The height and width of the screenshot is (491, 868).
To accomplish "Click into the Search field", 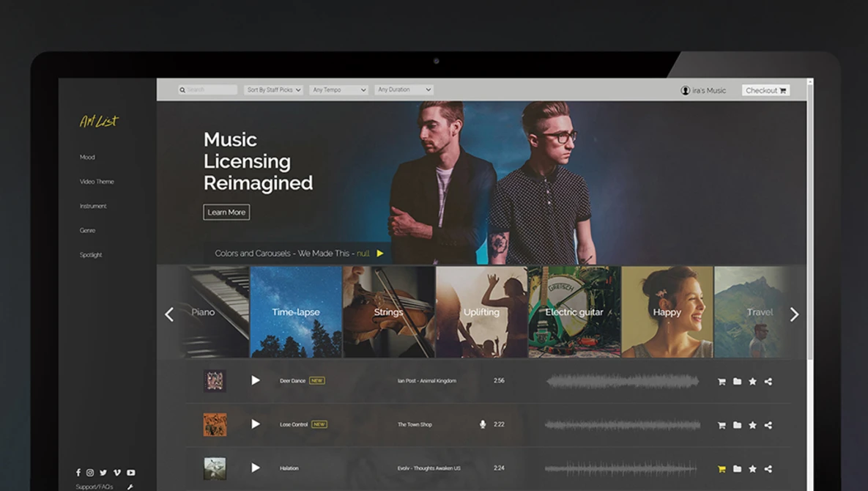I will (x=207, y=89).
